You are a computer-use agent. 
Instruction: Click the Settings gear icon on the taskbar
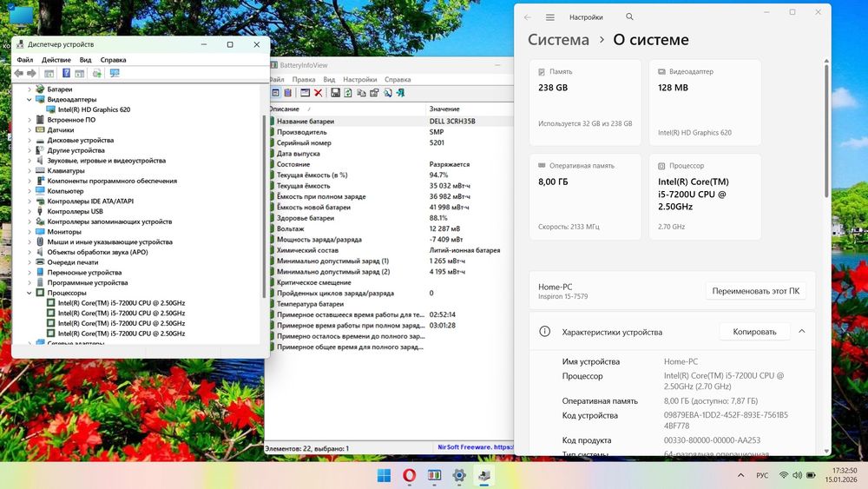click(459, 475)
